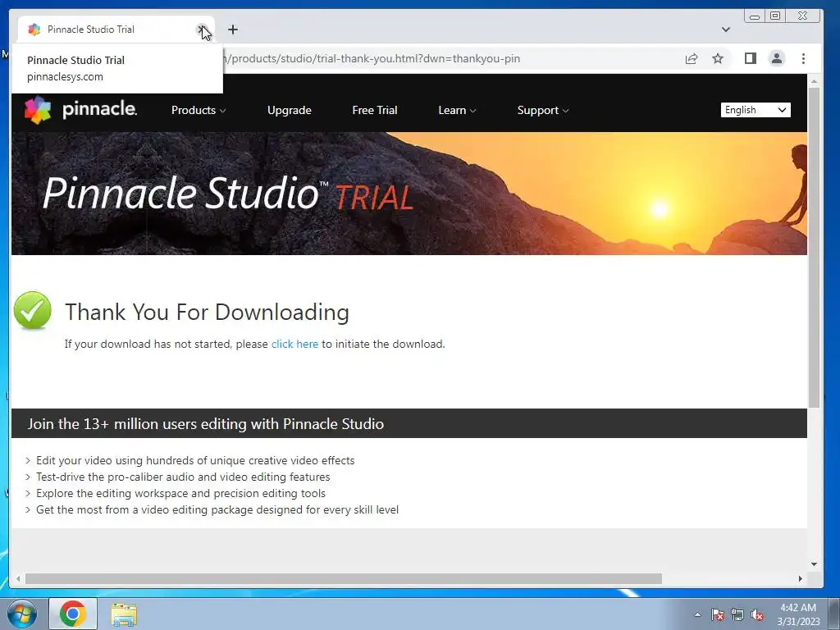Share this page icon
Viewport: 840px width, 630px height.
[x=692, y=58]
